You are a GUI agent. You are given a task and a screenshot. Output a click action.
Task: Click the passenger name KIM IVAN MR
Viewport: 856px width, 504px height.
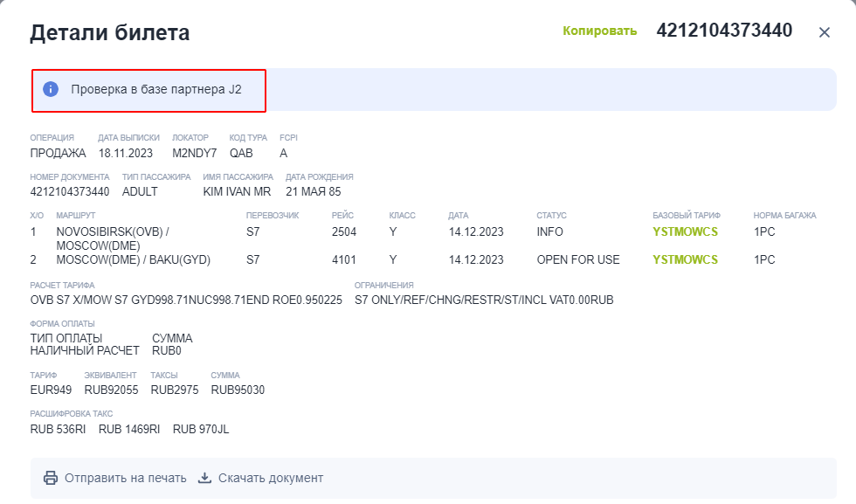[237, 191]
